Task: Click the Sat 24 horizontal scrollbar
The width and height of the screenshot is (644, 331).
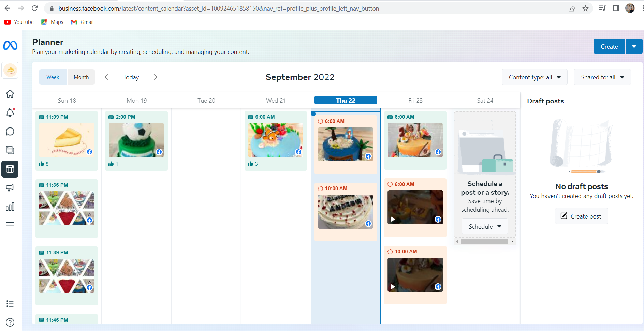Action: pos(484,242)
